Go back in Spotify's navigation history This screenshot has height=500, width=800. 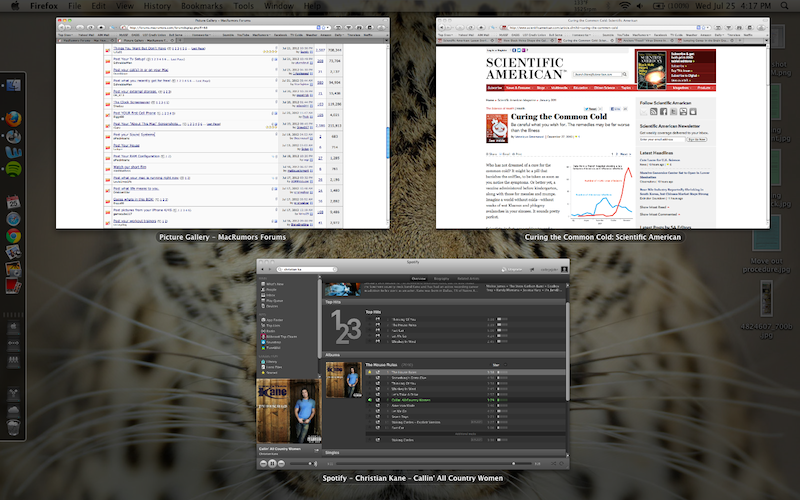263,269
